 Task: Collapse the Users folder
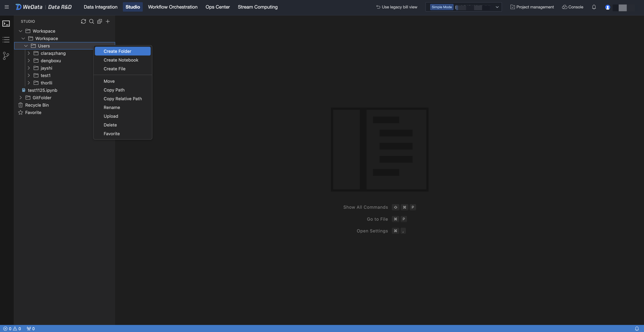26,46
